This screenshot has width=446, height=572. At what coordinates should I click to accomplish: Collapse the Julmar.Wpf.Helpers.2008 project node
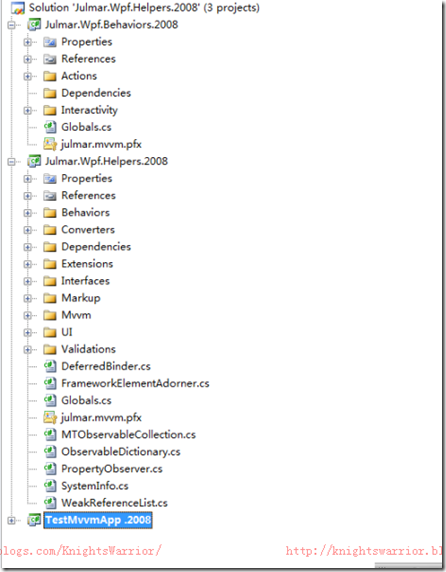(x=11, y=162)
